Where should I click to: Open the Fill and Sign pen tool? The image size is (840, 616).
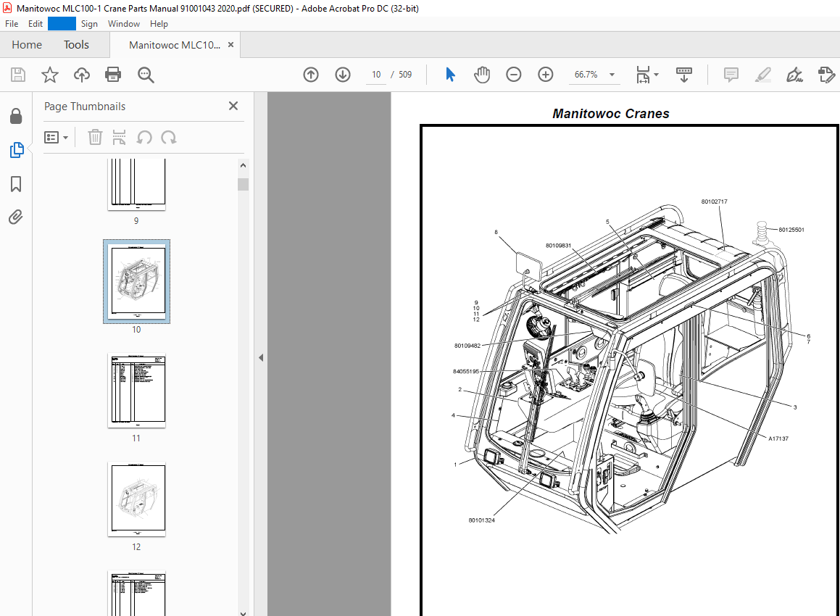click(794, 75)
